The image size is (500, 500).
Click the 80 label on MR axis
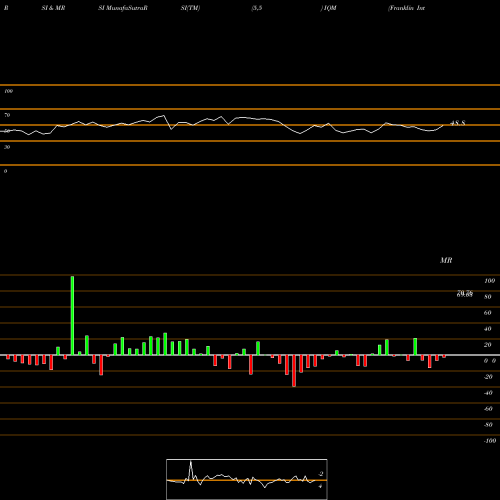(487, 297)
